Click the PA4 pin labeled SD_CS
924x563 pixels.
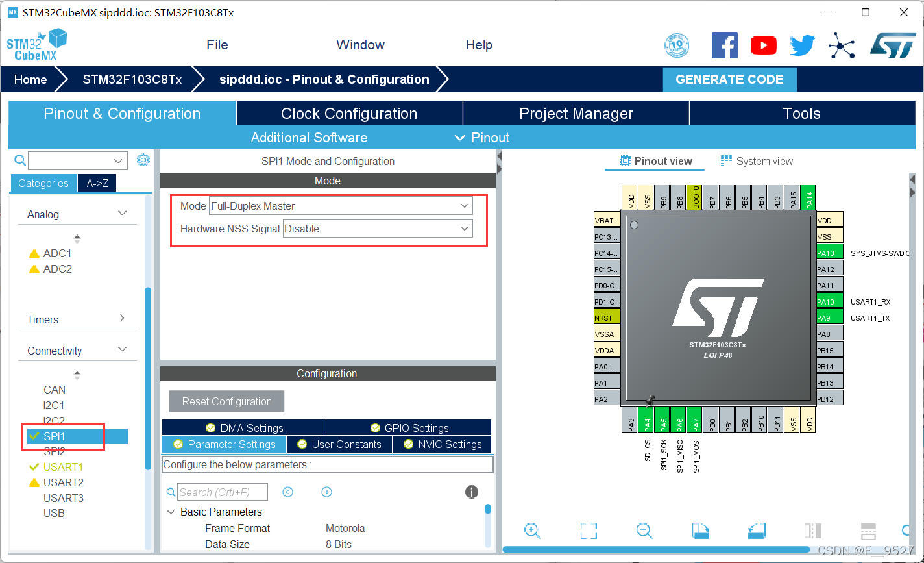[646, 419]
